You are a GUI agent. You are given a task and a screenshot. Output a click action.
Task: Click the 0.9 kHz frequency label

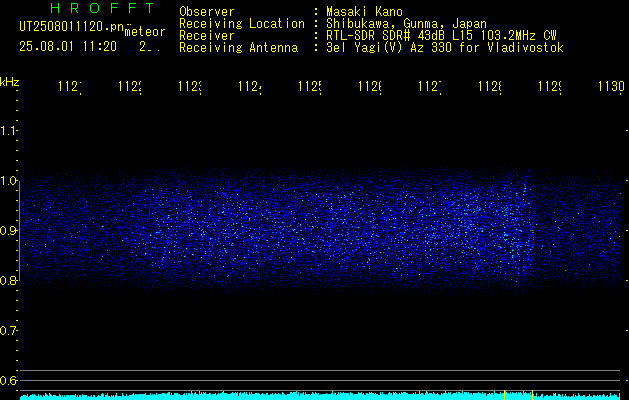click(x=8, y=231)
